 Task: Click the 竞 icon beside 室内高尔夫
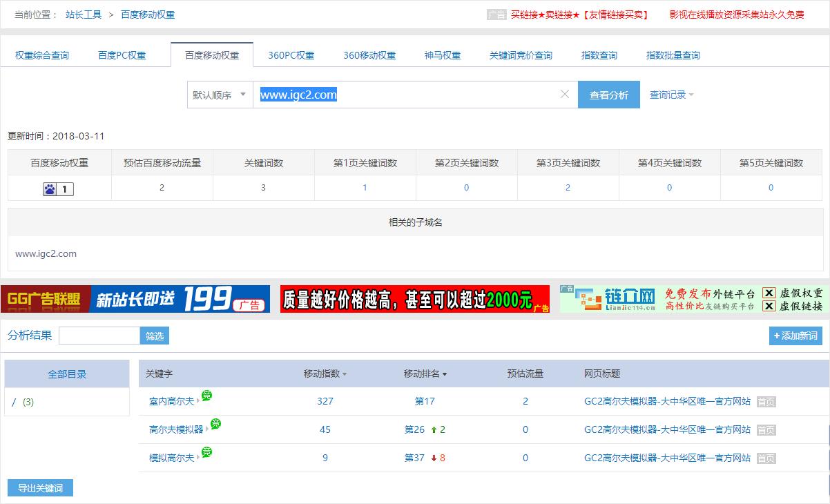click(x=206, y=395)
